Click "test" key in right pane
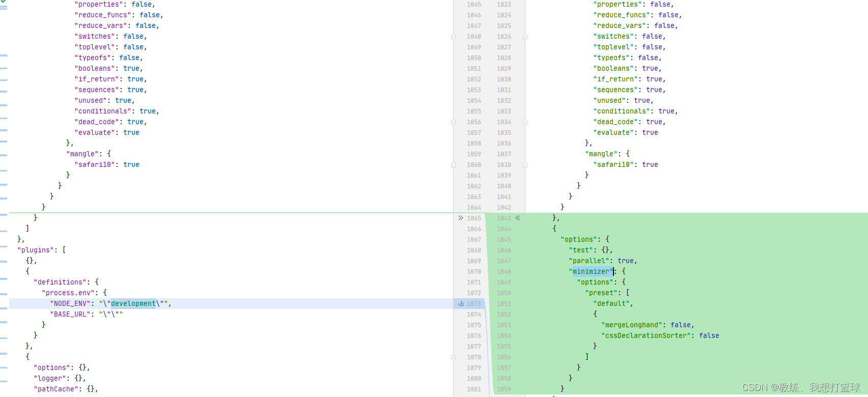 [581, 250]
